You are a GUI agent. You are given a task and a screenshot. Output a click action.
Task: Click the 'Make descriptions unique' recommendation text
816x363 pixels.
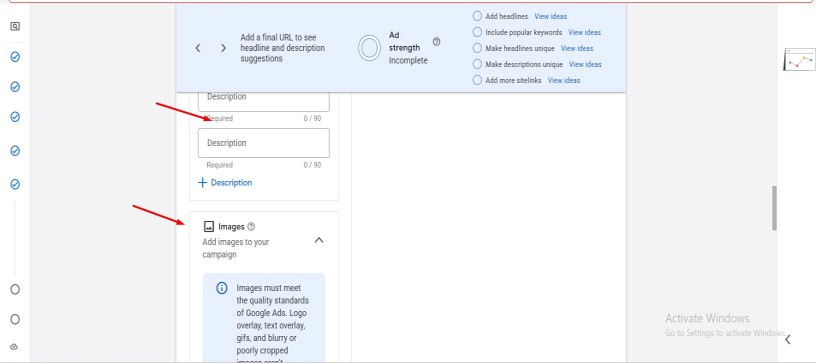tap(524, 64)
